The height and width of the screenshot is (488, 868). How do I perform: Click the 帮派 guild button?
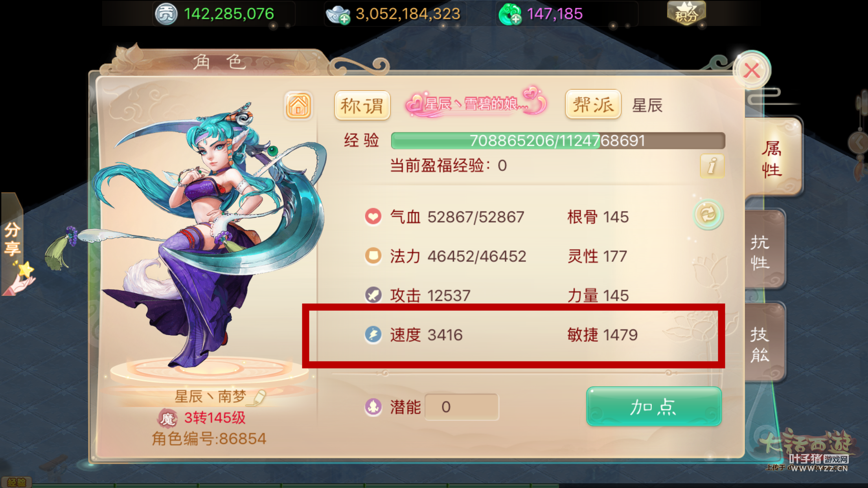pos(593,105)
